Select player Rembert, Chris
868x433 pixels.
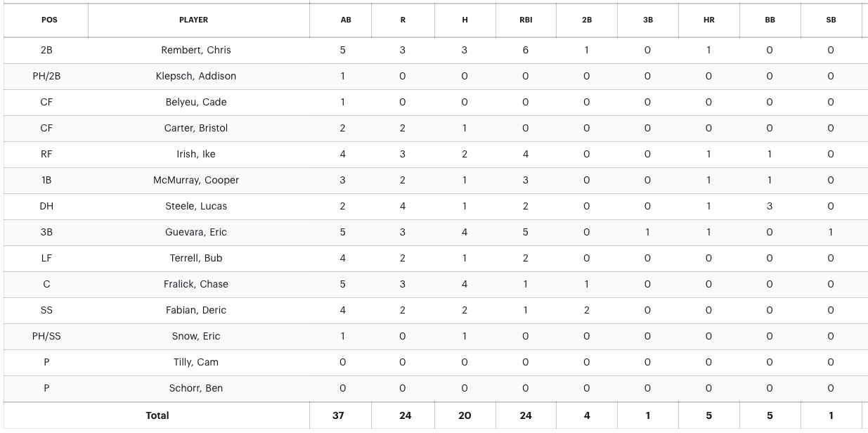(x=196, y=50)
